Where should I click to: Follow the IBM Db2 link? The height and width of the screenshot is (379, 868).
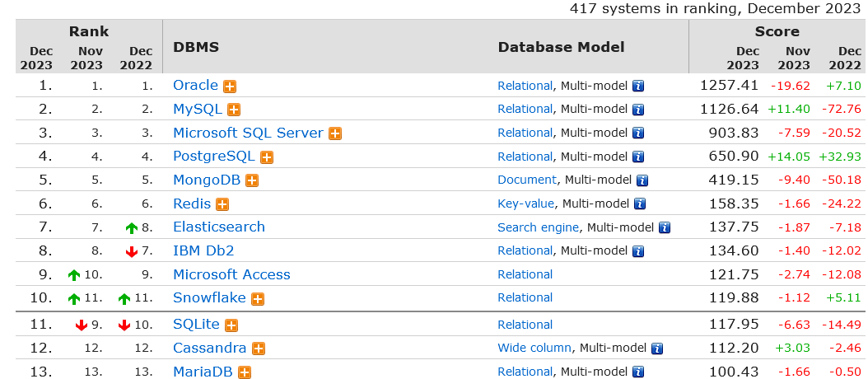203,250
